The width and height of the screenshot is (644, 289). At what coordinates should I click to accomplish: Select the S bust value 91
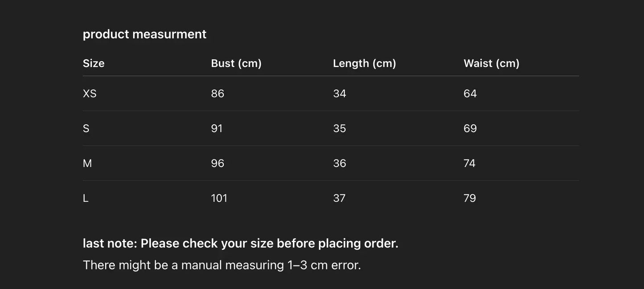[217, 128]
